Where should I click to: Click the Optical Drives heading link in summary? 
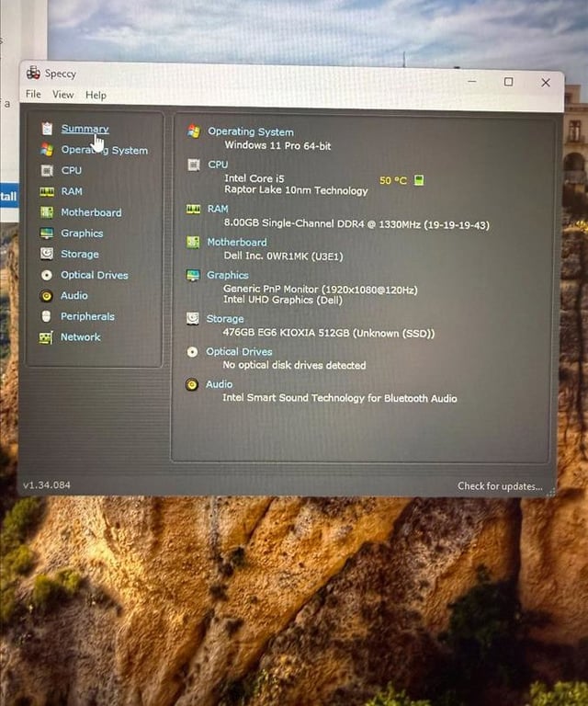coord(239,352)
